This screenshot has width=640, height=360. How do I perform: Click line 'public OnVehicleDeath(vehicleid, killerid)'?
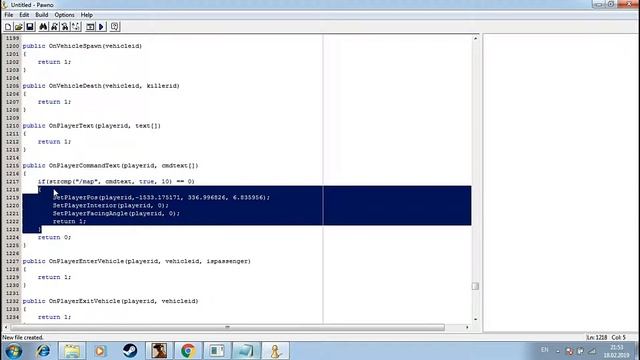(101, 86)
